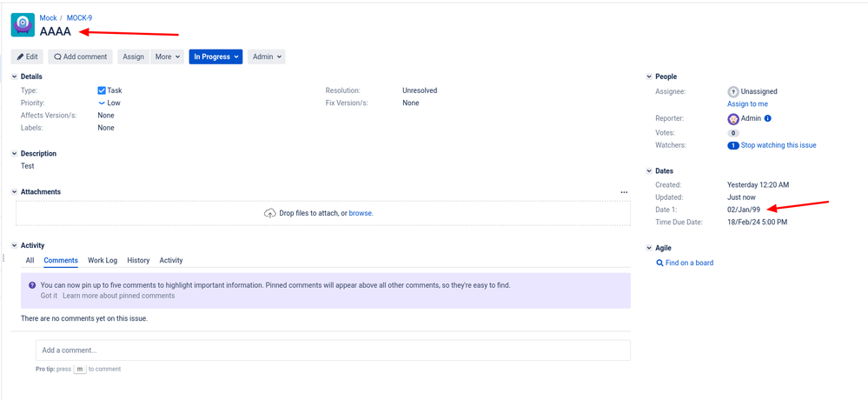Click the Unresolved resolution value
Screen dimensions: 868x400
420,90
